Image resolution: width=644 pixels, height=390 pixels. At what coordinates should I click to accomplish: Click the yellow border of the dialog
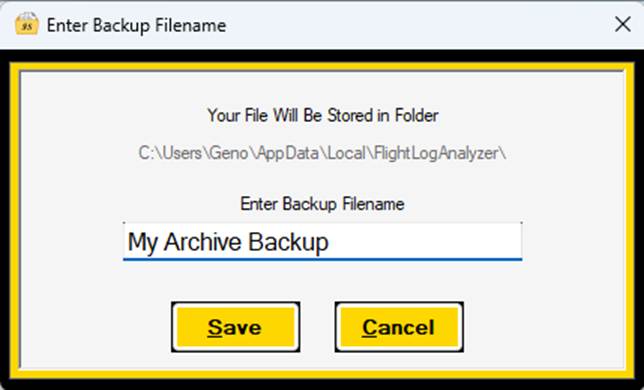click(x=322, y=66)
